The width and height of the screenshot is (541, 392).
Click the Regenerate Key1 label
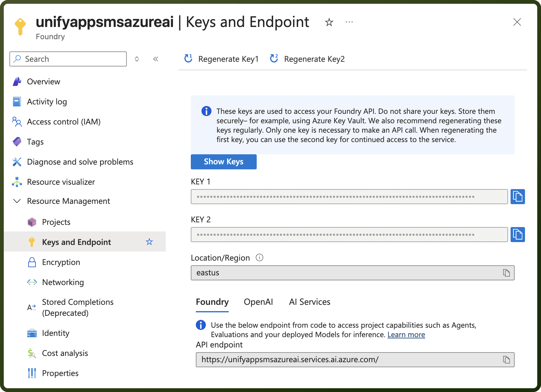[x=228, y=59]
